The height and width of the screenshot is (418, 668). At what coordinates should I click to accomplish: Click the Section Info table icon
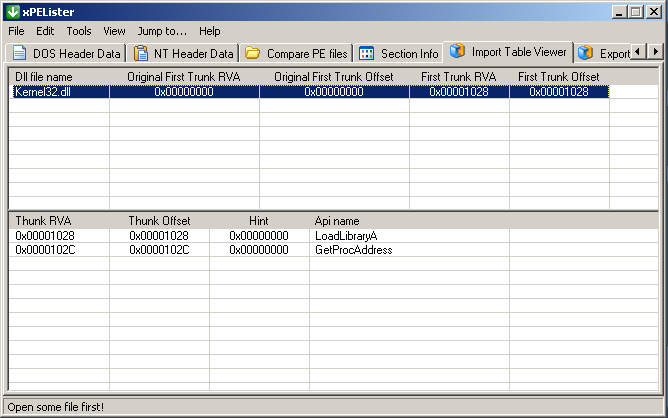[367, 53]
